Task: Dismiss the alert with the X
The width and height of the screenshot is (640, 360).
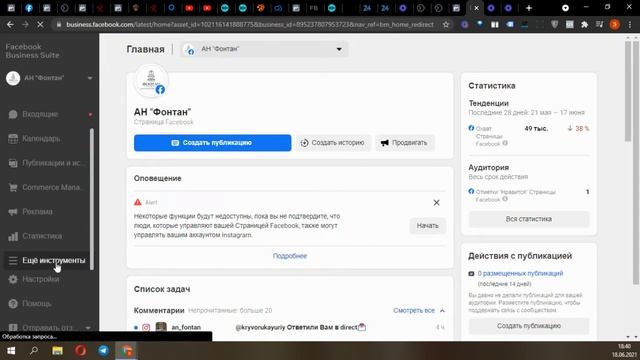Action: pos(436,202)
